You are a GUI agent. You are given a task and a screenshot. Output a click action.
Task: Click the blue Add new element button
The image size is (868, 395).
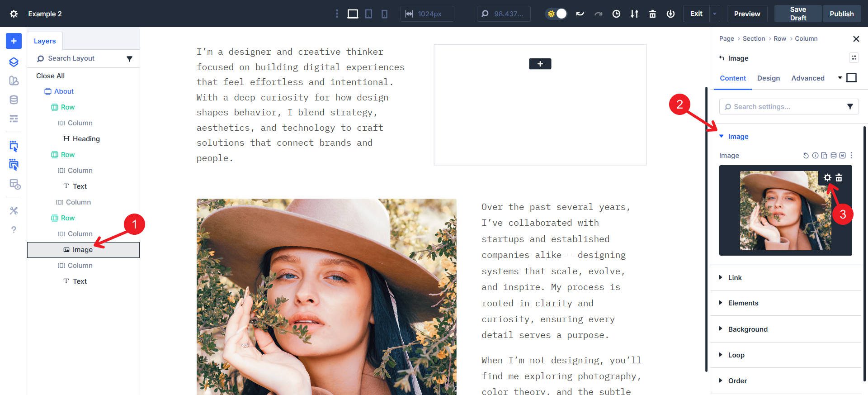tap(14, 41)
